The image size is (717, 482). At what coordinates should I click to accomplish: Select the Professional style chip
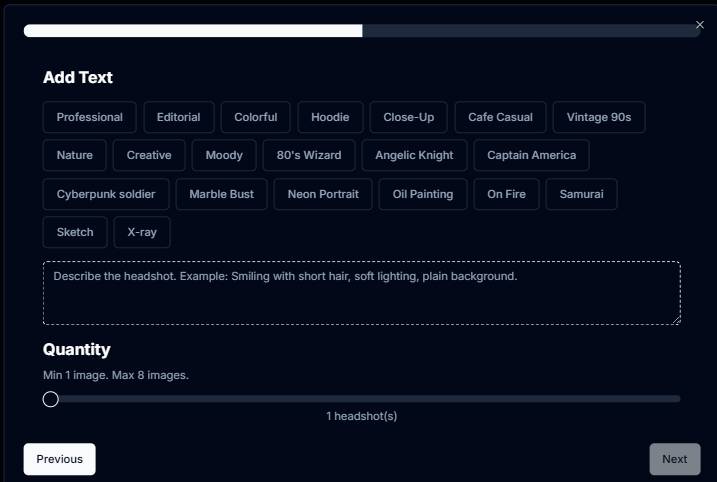click(90, 117)
